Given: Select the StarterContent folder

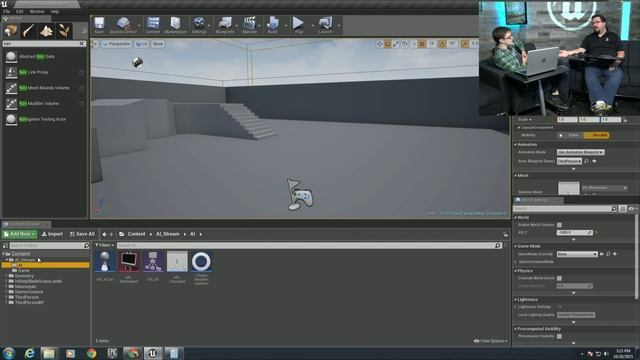Looking at the screenshot, I should tap(29, 292).
